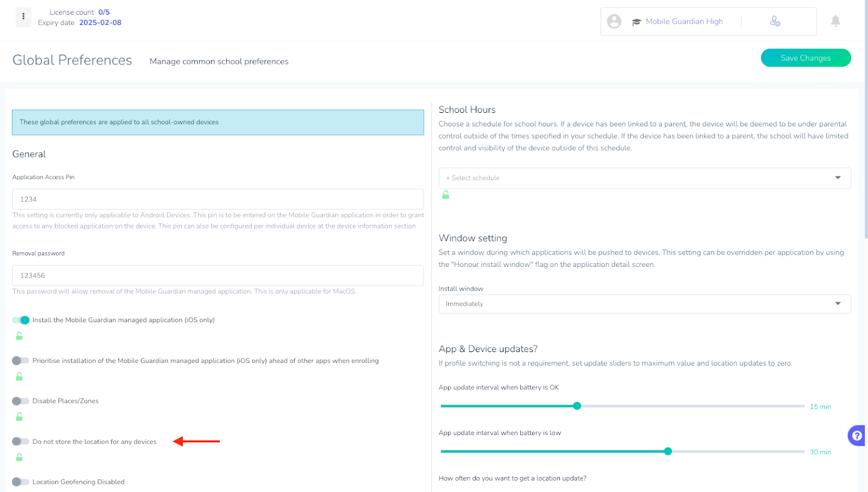Click the General section heading
The height and width of the screenshot is (492, 868).
29,154
